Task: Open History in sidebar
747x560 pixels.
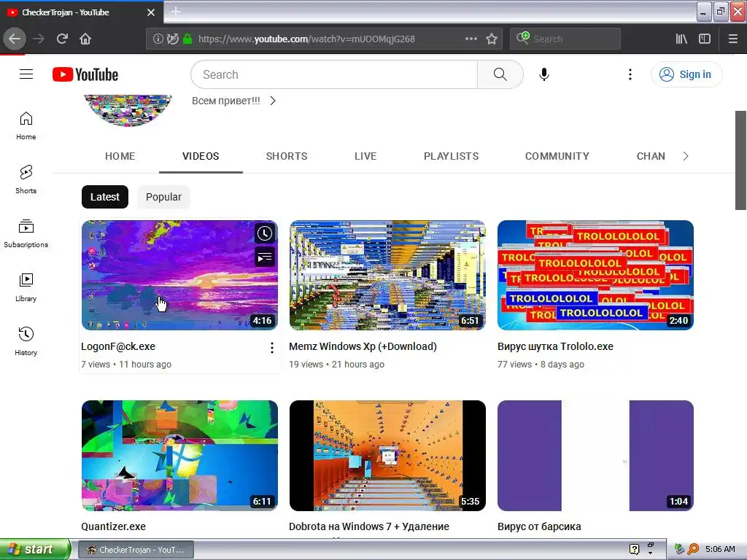Action: (26, 341)
